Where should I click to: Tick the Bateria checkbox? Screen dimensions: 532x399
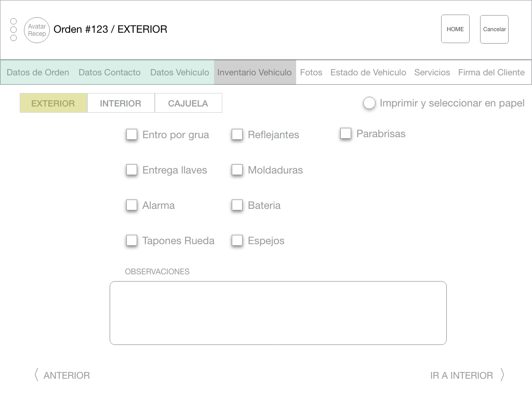pyautogui.click(x=237, y=205)
